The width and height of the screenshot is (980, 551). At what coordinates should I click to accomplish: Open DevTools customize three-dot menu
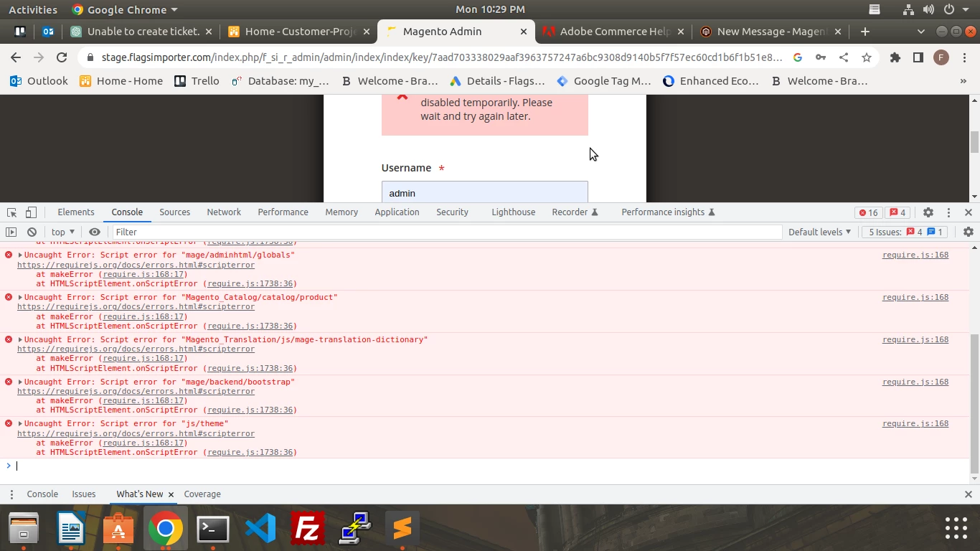coord(948,212)
